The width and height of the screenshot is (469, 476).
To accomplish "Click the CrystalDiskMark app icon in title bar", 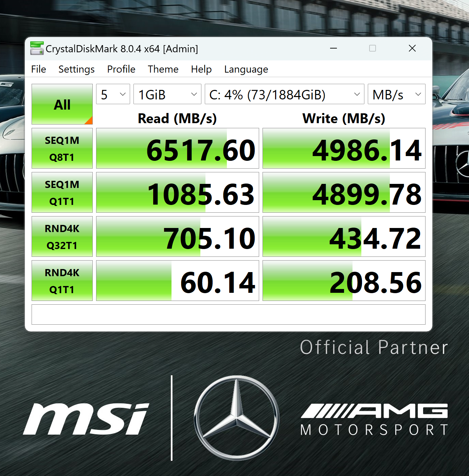I will coord(37,49).
